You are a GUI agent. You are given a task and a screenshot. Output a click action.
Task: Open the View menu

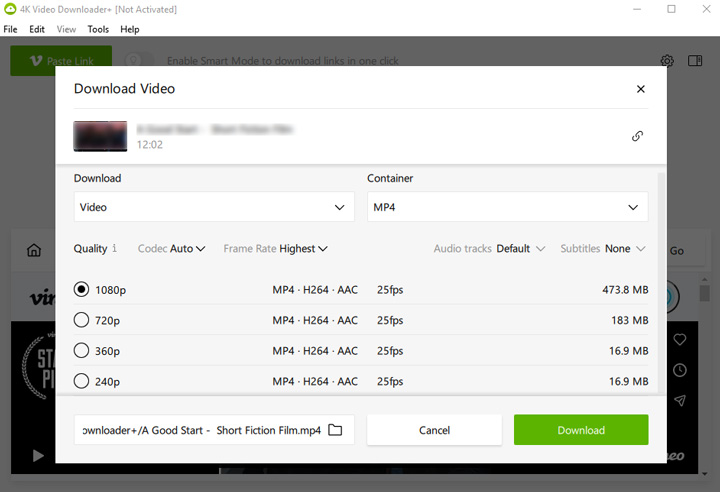click(x=66, y=29)
